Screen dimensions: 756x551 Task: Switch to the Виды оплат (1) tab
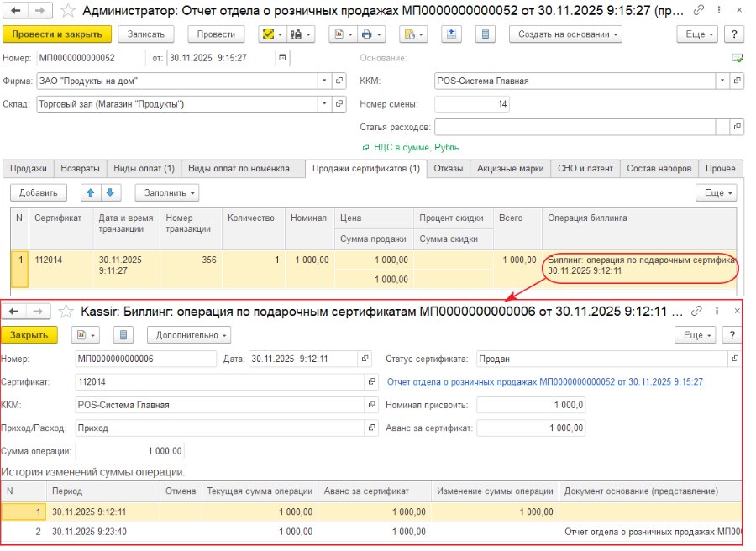point(144,168)
